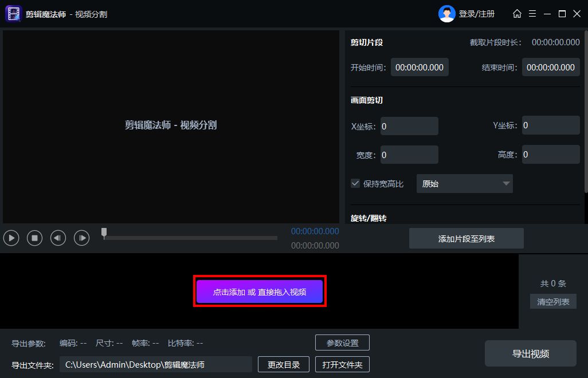Stop playback with the stop button
Screen dimensions: 588x378
34,238
